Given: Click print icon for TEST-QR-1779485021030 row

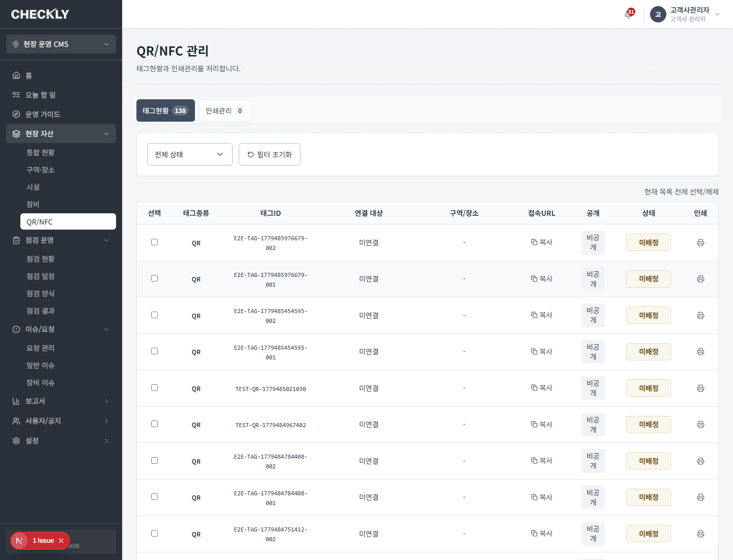Looking at the screenshot, I should point(700,388).
